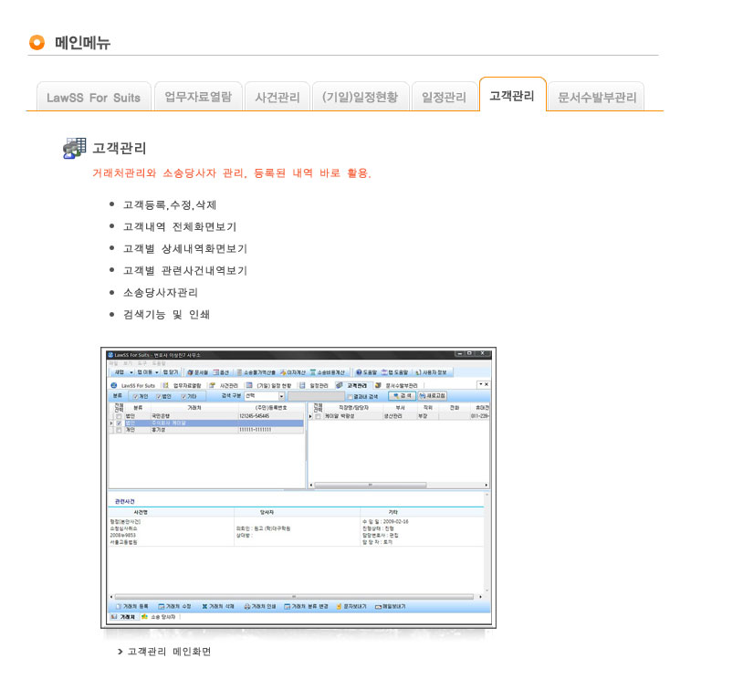Click the 거래처 삭제 delete icon
The height and width of the screenshot is (700, 743).
pos(204,607)
